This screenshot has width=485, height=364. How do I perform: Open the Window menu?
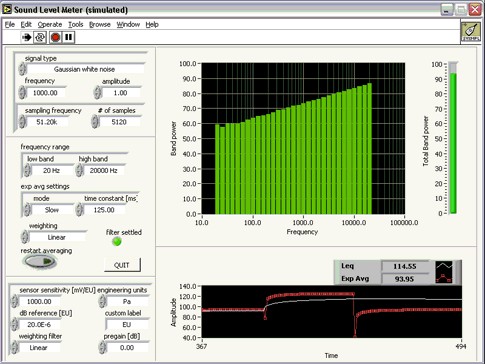coord(128,24)
